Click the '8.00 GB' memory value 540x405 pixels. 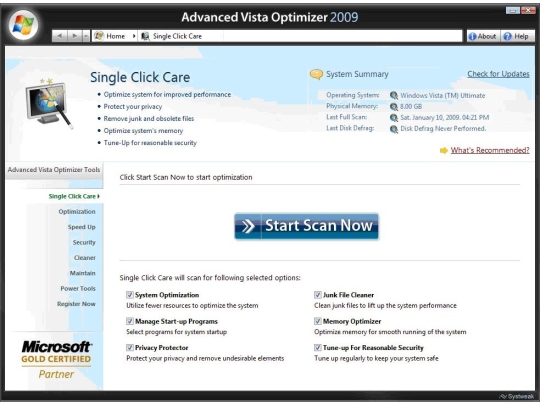point(411,106)
